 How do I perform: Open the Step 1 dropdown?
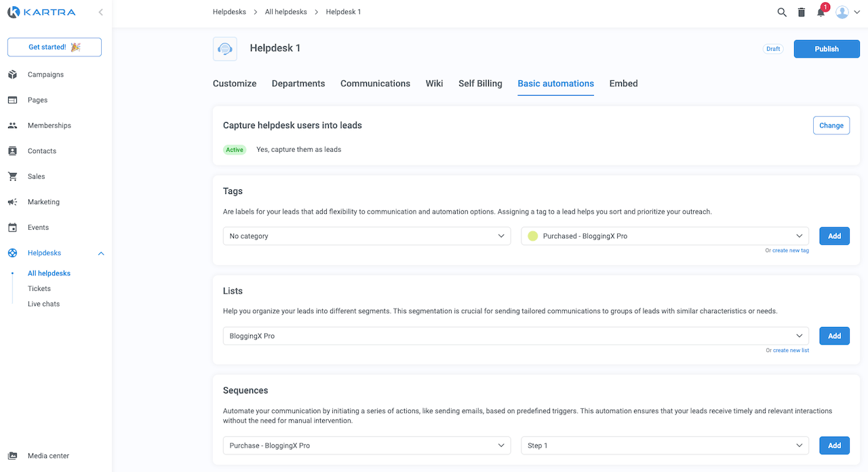pos(665,446)
